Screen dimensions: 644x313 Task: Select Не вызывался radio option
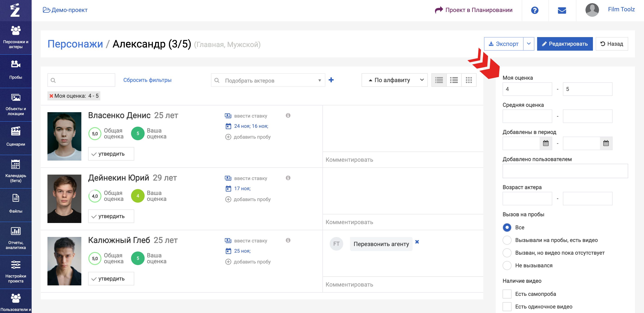coord(507,266)
